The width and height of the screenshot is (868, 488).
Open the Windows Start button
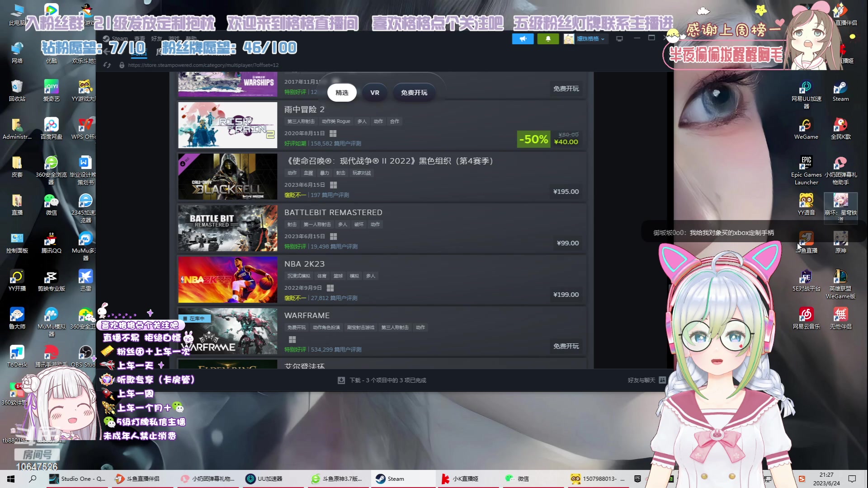[11, 479]
